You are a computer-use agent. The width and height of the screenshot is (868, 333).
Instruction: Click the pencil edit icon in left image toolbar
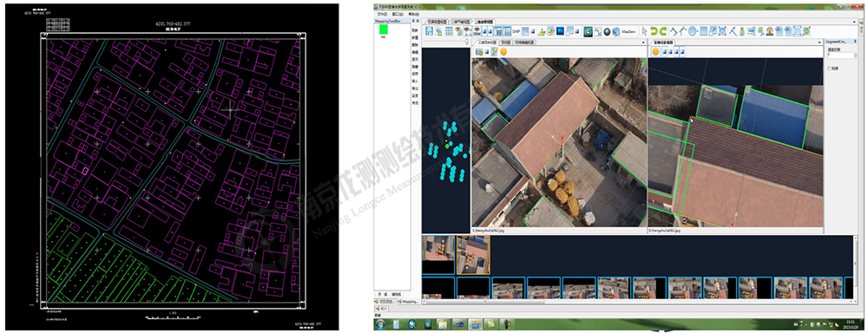[495, 51]
